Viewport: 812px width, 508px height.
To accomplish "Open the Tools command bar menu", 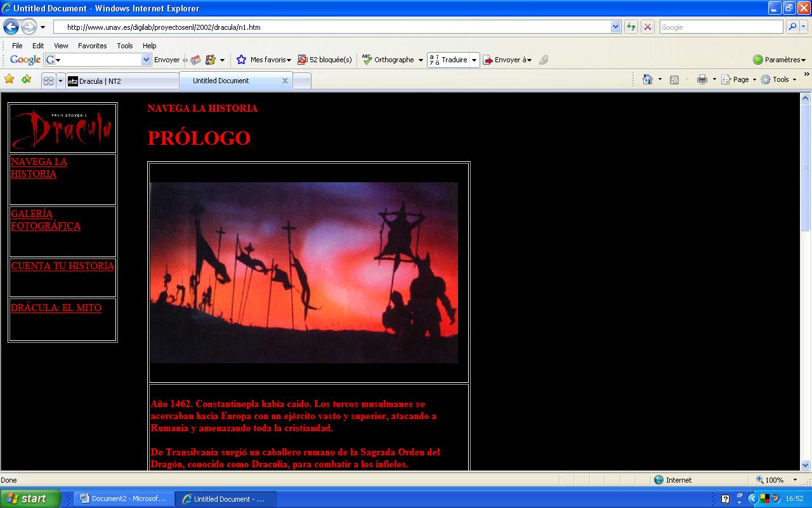I will pyautogui.click(x=778, y=79).
